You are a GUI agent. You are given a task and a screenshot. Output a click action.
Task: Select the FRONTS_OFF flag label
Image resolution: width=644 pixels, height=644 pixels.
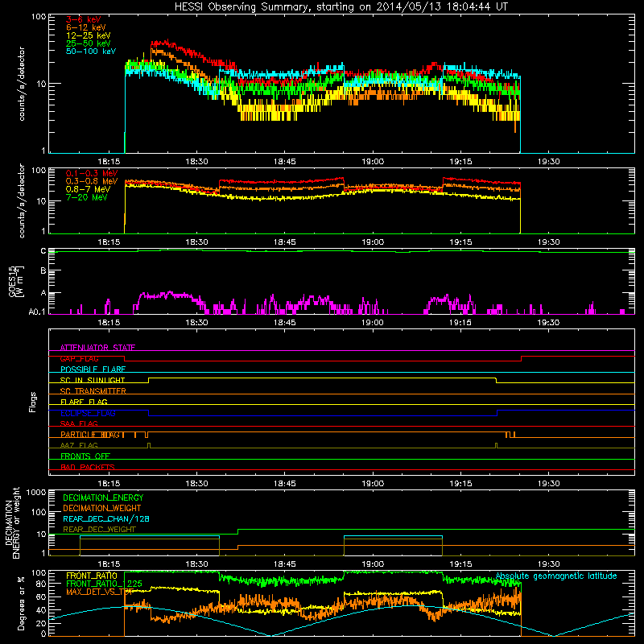(85, 456)
